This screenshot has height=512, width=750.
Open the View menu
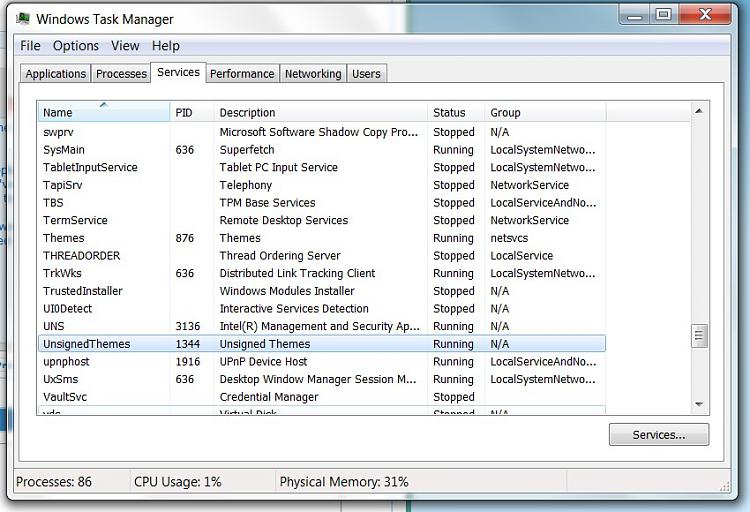tap(125, 46)
